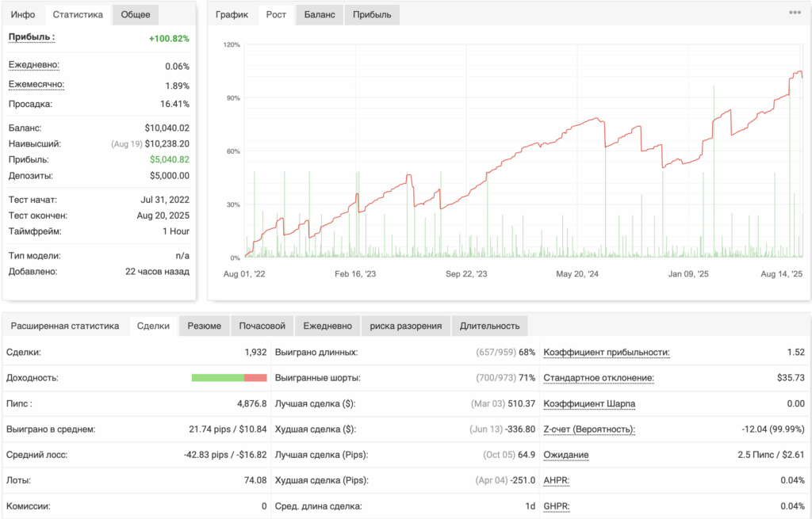This screenshot has height=519, width=812.
Task: Click the Выигранные шорты value (700/973) 71%
Action: coord(505,378)
